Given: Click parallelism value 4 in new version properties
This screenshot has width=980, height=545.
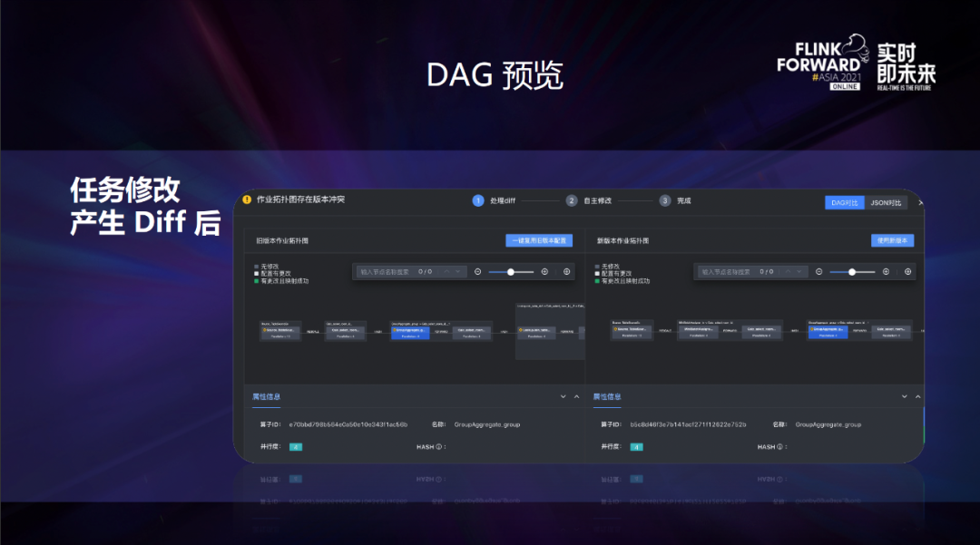Looking at the screenshot, I should (636, 447).
